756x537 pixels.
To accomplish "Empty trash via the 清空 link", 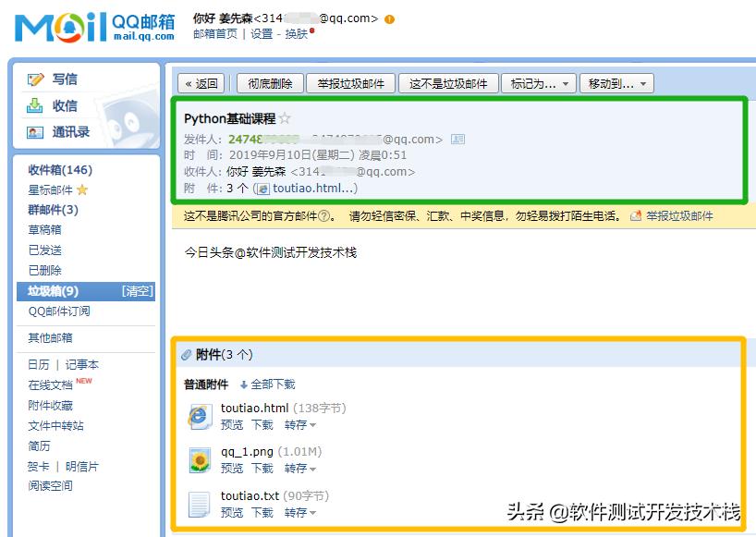I will point(136,291).
